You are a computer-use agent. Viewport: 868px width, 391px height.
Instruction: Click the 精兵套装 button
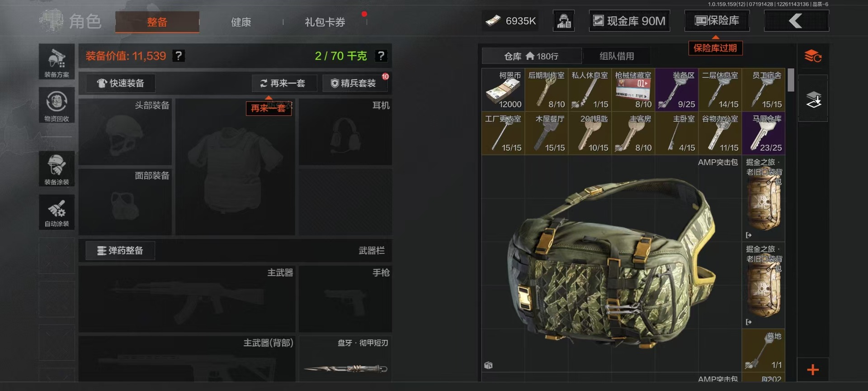354,83
